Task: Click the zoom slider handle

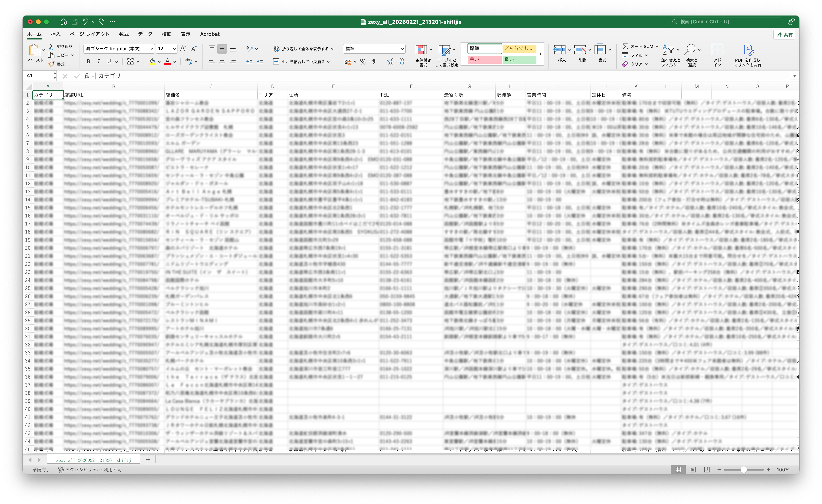Action: [744, 469]
